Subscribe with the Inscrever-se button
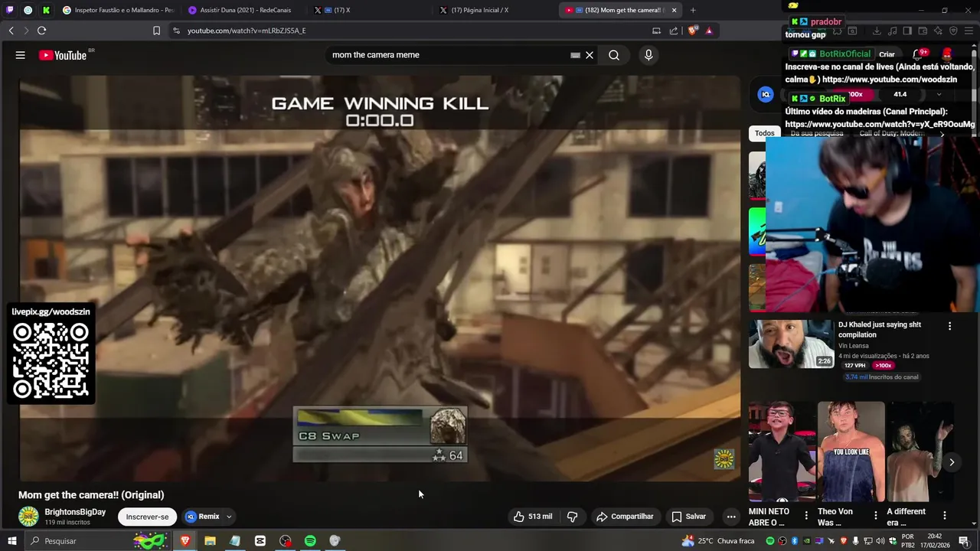Image resolution: width=980 pixels, height=551 pixels. (147, 517)
